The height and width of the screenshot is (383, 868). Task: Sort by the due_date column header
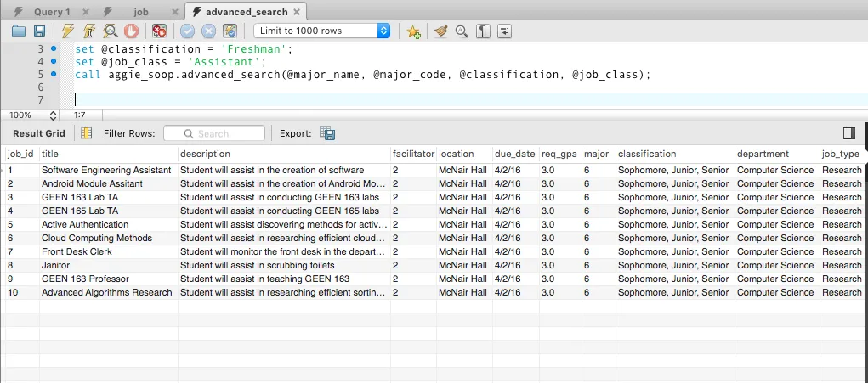(x=515, y=155)
